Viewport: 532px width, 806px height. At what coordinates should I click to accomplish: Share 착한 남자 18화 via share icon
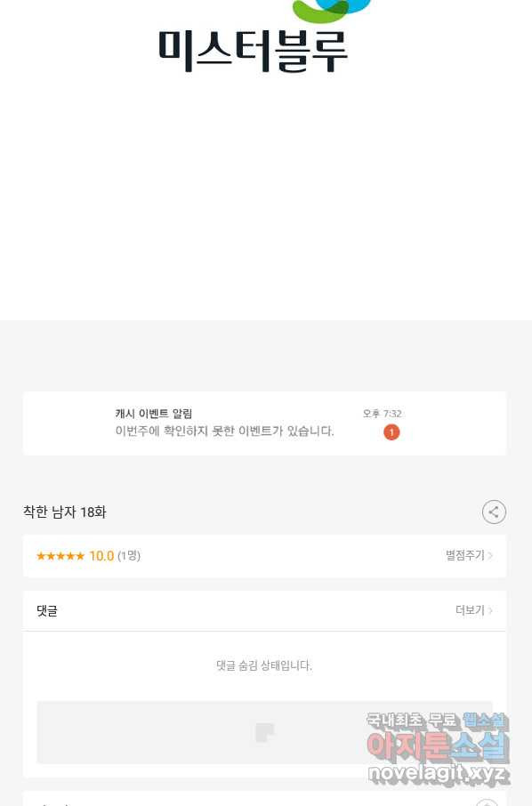494,512
